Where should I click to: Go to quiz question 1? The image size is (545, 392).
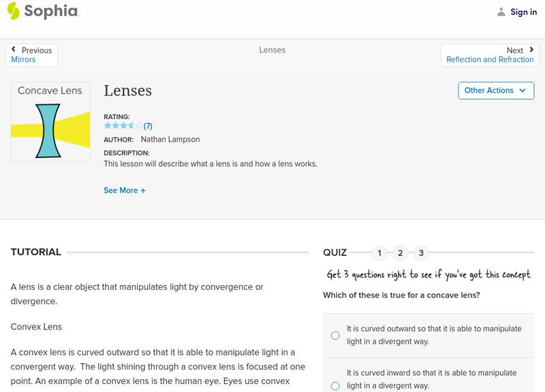(x=379, y=253)
